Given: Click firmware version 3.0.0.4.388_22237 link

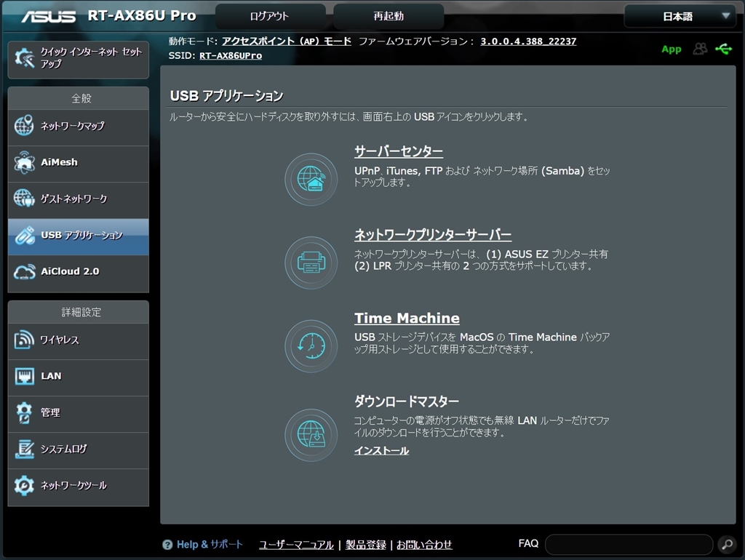Looking at the screenshot, I should [528, 41].
